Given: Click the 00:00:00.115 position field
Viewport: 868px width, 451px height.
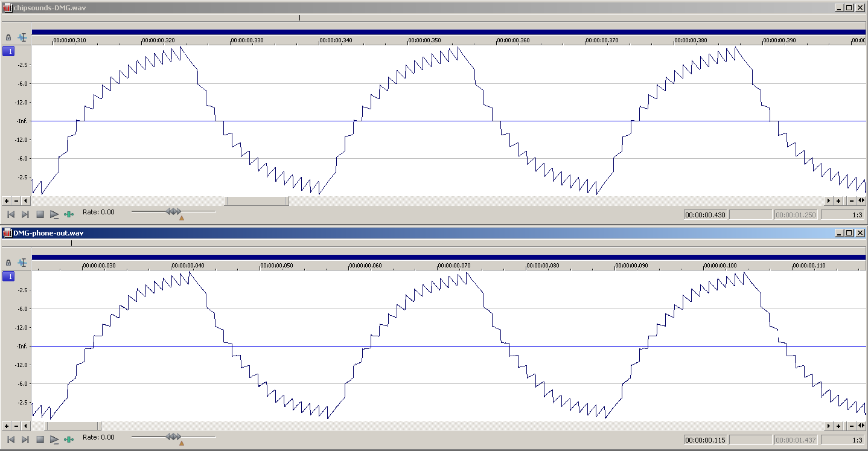Looking at the screenshot, I should [706, 440].
